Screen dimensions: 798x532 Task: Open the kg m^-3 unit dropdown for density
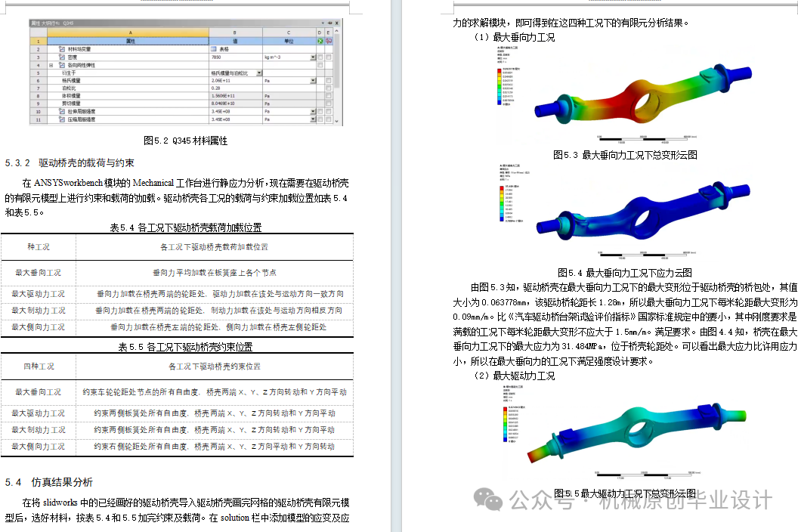pyautogui.click(x=313, y=57)
